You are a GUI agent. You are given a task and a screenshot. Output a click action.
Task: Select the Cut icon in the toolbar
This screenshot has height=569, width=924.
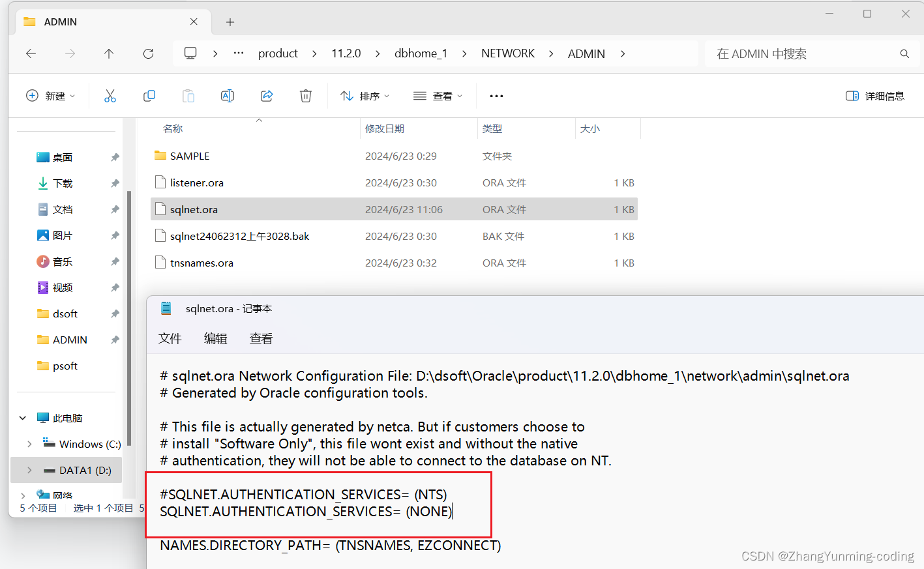tap(110, 95)
